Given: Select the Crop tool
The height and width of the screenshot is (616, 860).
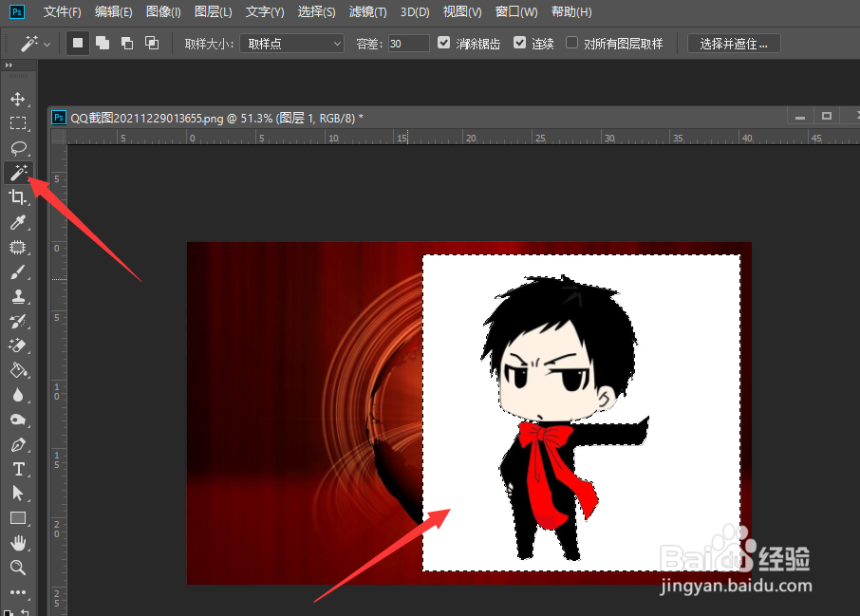Looking at the screenshot, I should (18, 197).
